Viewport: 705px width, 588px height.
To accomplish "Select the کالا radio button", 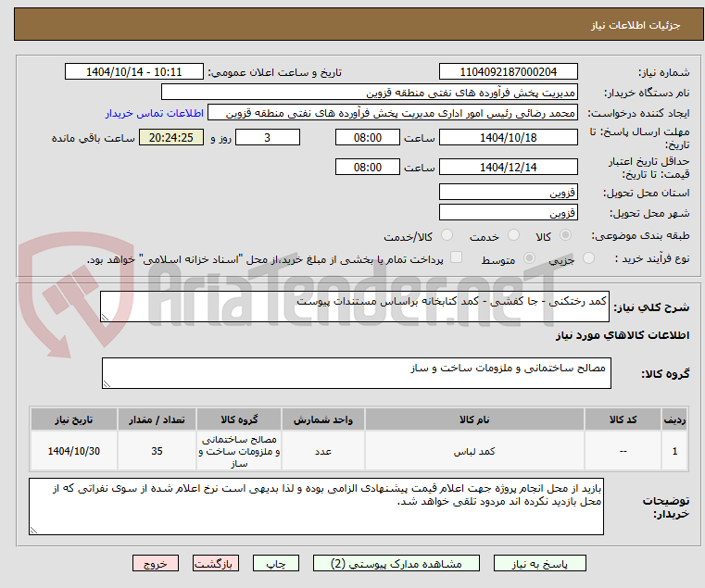I will coord(565,235).
